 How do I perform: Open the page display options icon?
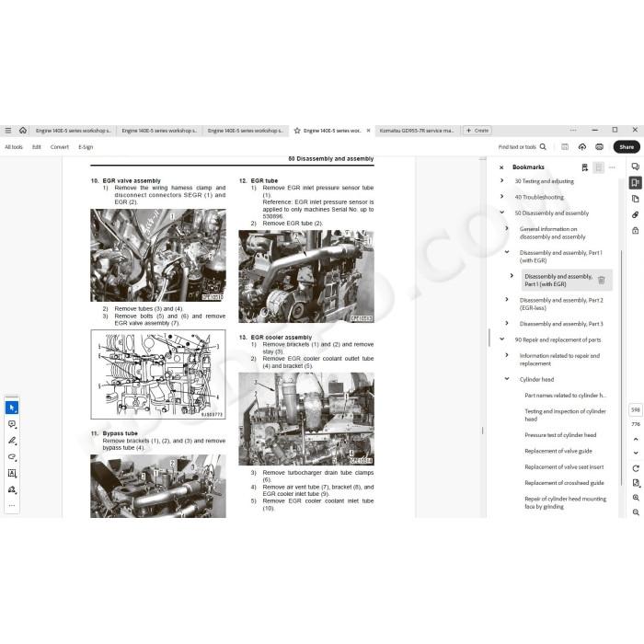tap(636, 483)
